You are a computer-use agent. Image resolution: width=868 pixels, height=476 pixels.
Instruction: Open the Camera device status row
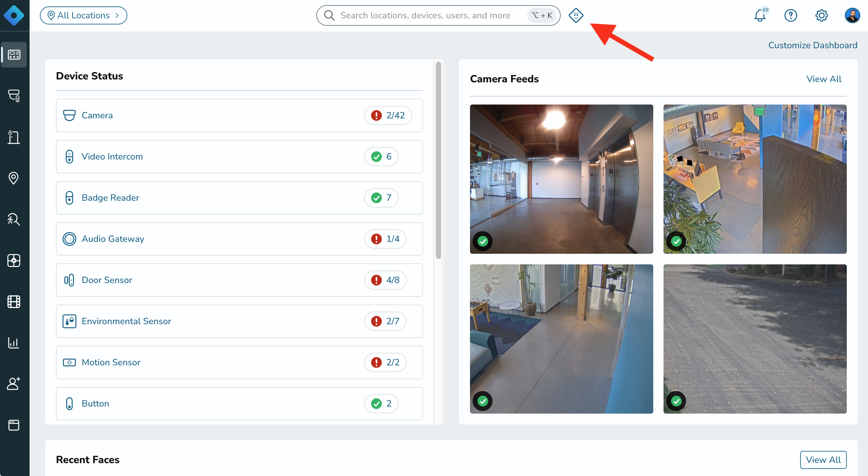(x=239, y=115)
